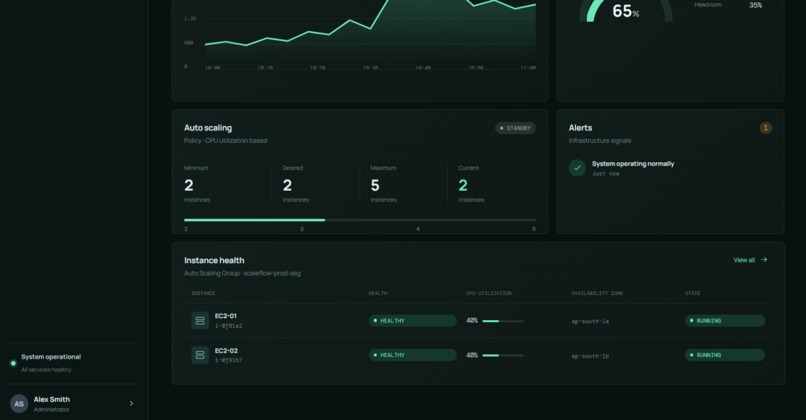Click the ap-south-1b availability zone cell
The width and height of the screenshot is (806, 420).
tap(590, 356)
